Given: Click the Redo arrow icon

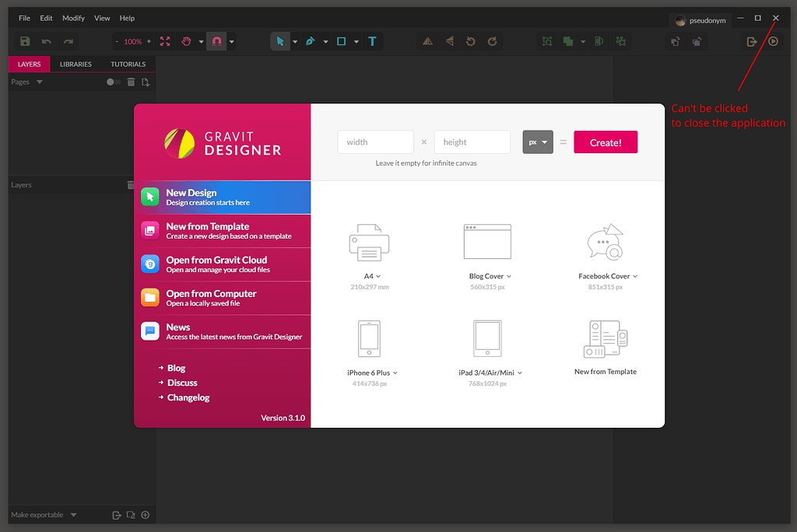Looking at the screenshot, I should [x=68, y=41].
